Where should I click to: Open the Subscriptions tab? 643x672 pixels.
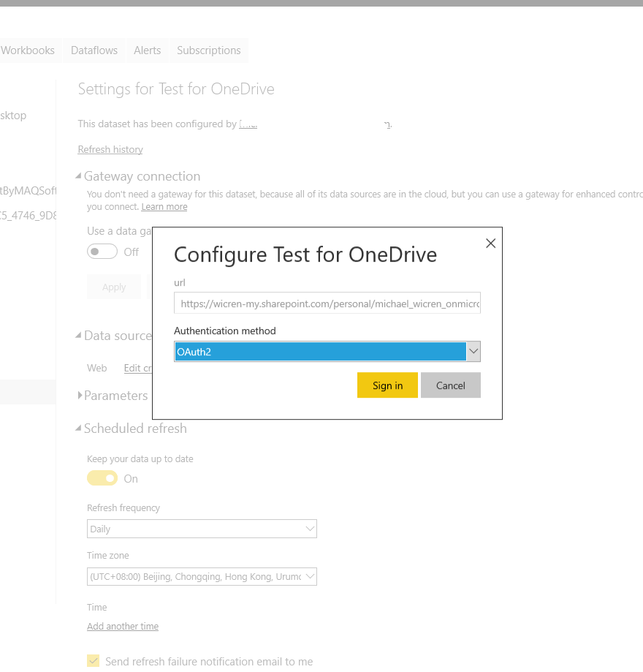coord(209,50)
